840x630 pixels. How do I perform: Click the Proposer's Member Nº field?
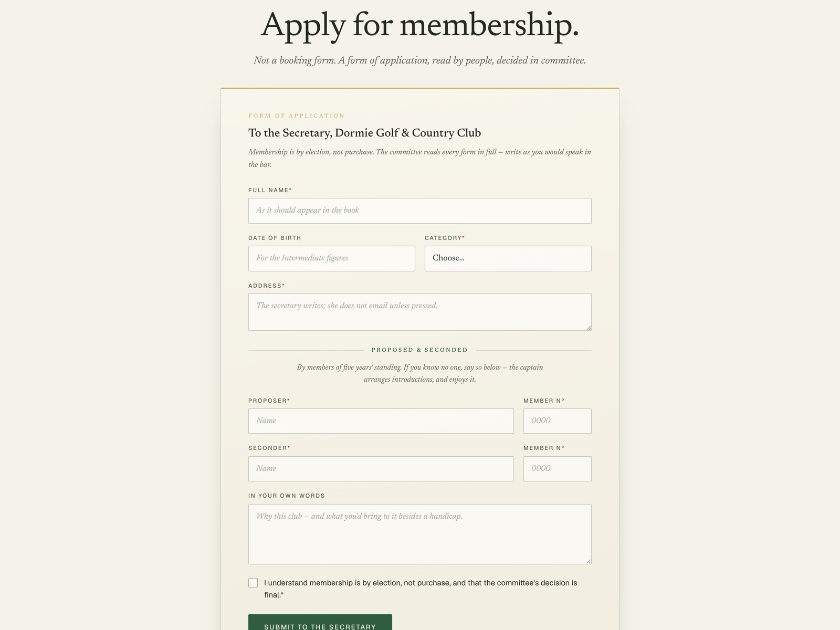tap(557, 421)
